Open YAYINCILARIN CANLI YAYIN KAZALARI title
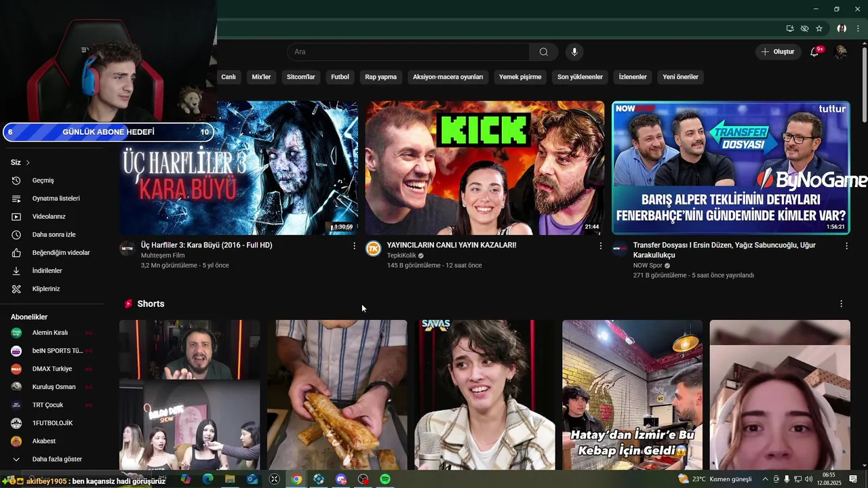Image resolution: width=868 pixels, height=488 pixels. point(452,245)
